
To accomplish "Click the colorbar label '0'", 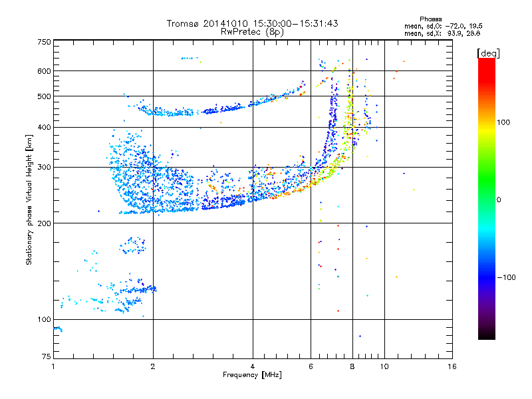I will click(499, 199).
